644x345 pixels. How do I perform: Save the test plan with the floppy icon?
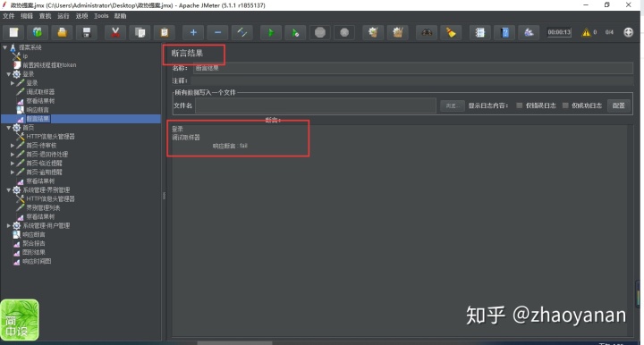87,32
